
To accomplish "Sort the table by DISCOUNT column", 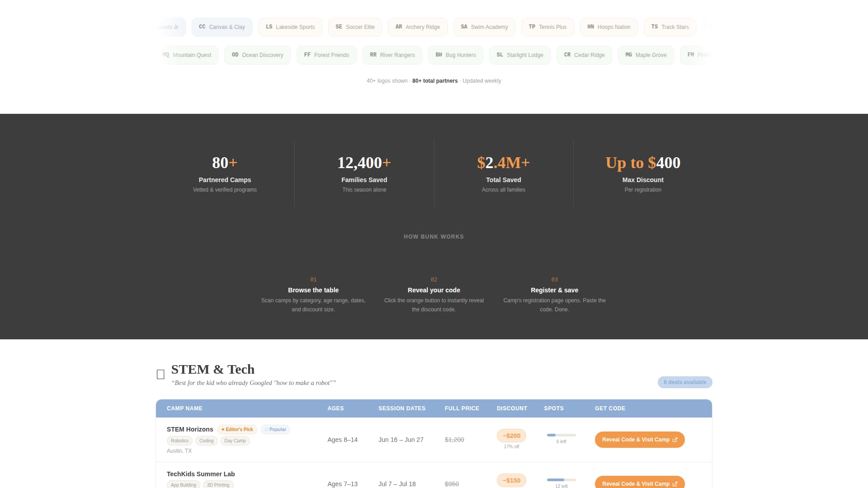I will [511, 408].
